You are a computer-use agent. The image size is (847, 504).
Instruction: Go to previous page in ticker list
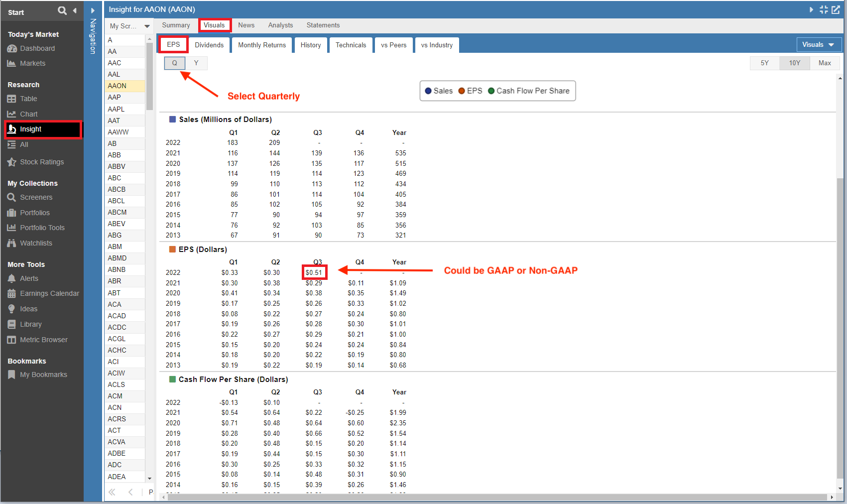tap(130, 492)
